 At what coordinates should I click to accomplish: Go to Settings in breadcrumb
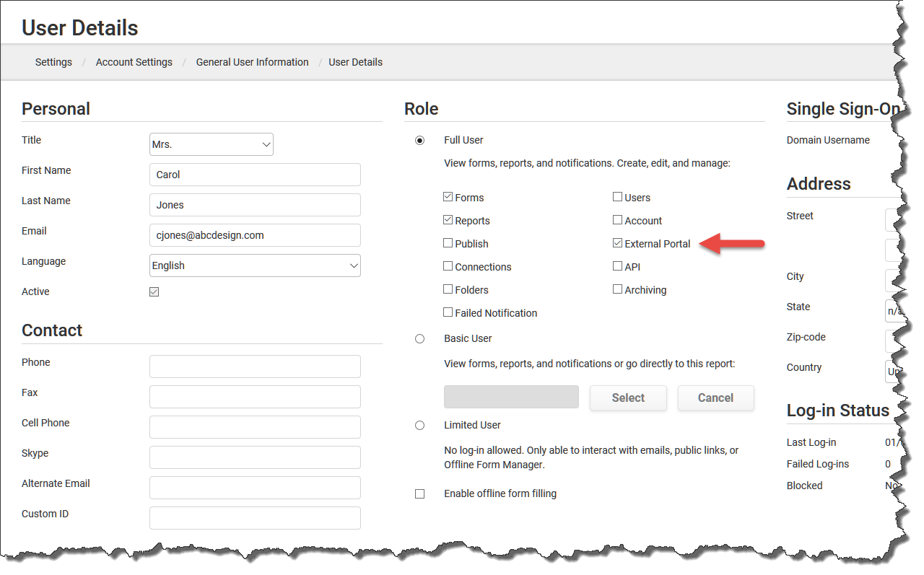point(53,62)
